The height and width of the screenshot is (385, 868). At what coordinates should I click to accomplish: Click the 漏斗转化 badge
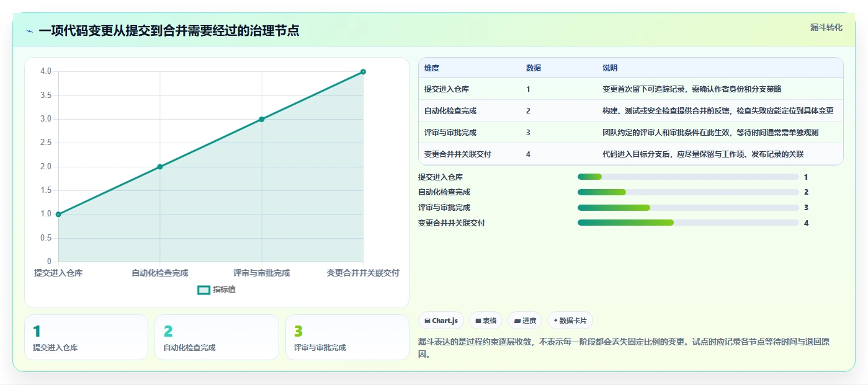click(826, 27)
